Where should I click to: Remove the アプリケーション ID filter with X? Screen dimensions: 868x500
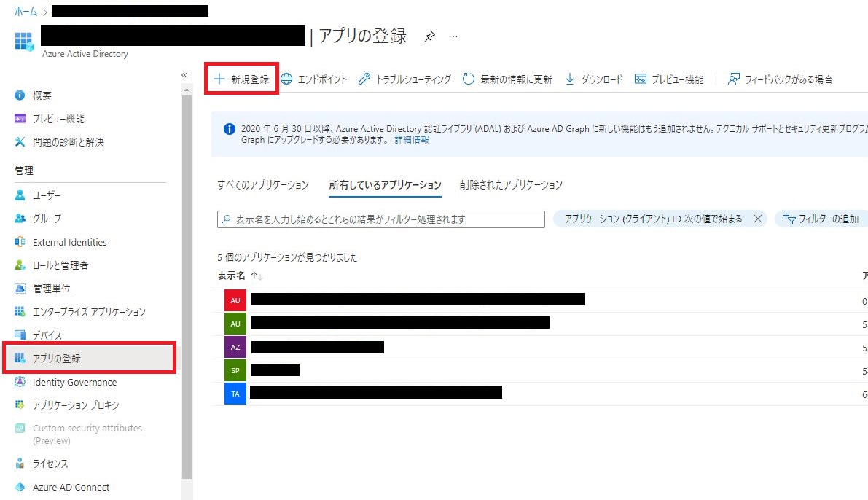coord(758,219)
